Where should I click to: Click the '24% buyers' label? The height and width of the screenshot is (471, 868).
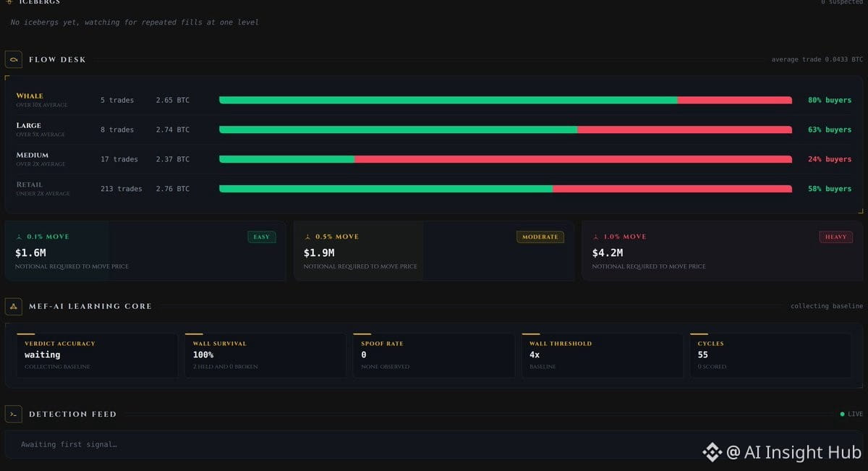[x=830, y=159]
